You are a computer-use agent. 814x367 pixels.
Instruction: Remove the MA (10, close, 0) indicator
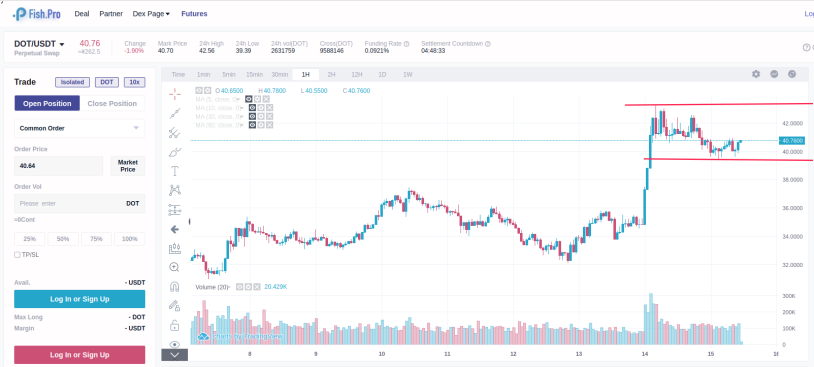pos(269,108)
